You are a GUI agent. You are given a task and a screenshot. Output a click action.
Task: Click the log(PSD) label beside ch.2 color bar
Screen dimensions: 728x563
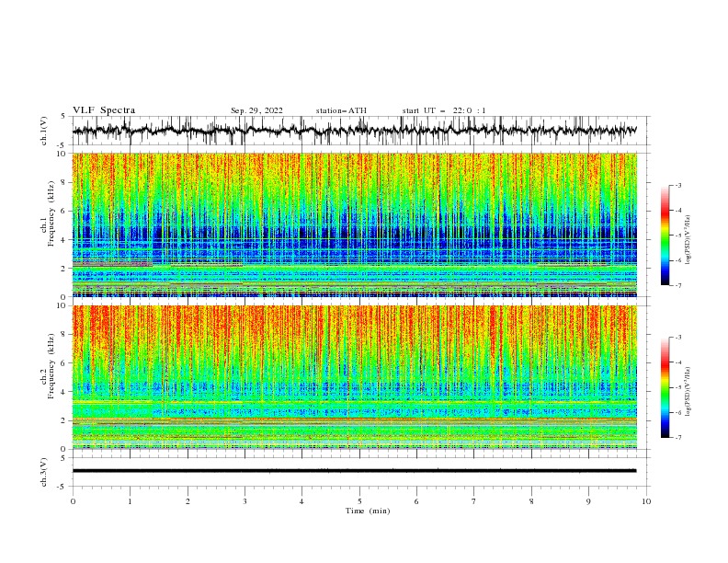(x=688, y=391)
